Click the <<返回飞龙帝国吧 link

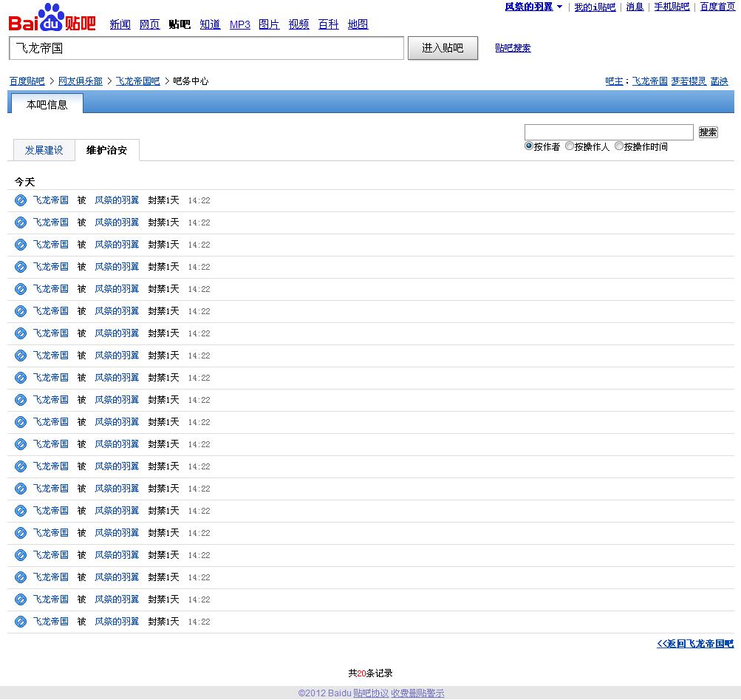coord(695,643)
